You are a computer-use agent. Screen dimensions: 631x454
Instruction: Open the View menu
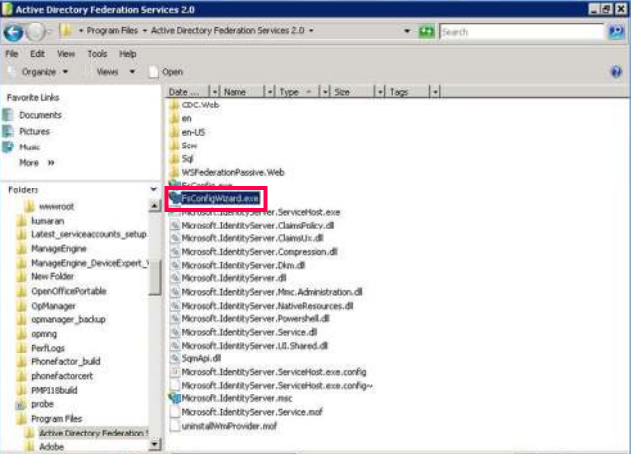pyautogui.click(x=66, y=54)
